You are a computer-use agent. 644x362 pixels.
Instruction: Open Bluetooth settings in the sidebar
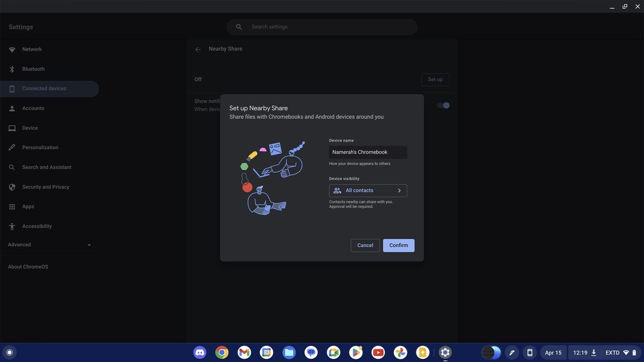pyautogui.click(x=33, y=68)
